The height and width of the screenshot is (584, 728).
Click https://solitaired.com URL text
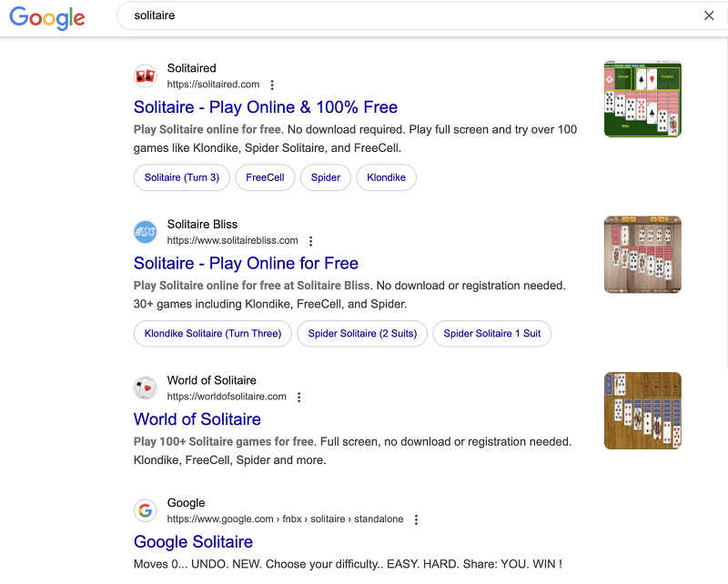tap(213, 85)
